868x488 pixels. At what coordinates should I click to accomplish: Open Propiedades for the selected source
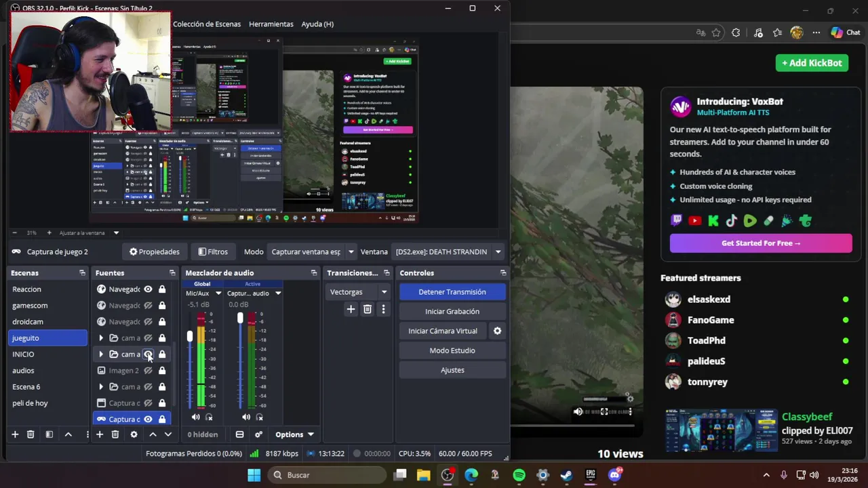[x=155, y=251]
